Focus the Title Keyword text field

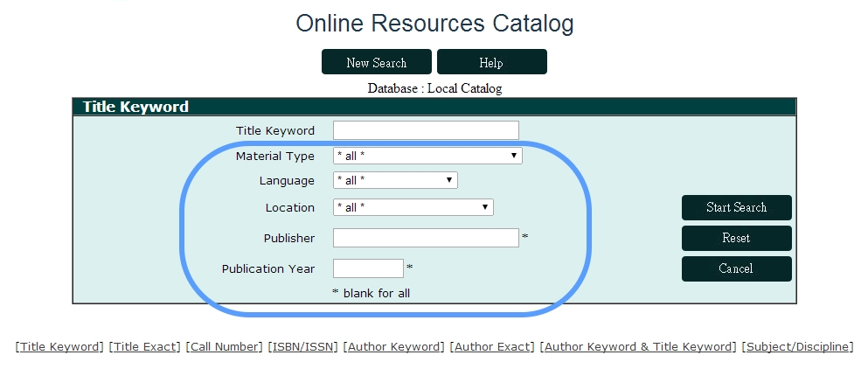click(426, 130)
